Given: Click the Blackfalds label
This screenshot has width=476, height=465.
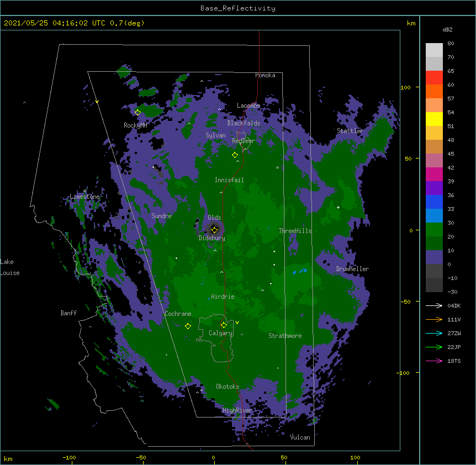Looking at the screenshot, I should coord(244,123).
